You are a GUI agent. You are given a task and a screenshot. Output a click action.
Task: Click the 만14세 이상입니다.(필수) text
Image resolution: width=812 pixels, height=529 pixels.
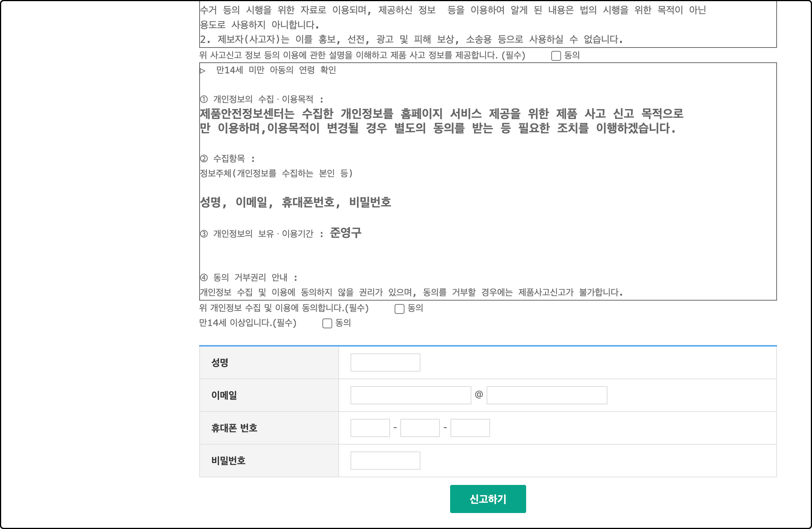[248, 323]
